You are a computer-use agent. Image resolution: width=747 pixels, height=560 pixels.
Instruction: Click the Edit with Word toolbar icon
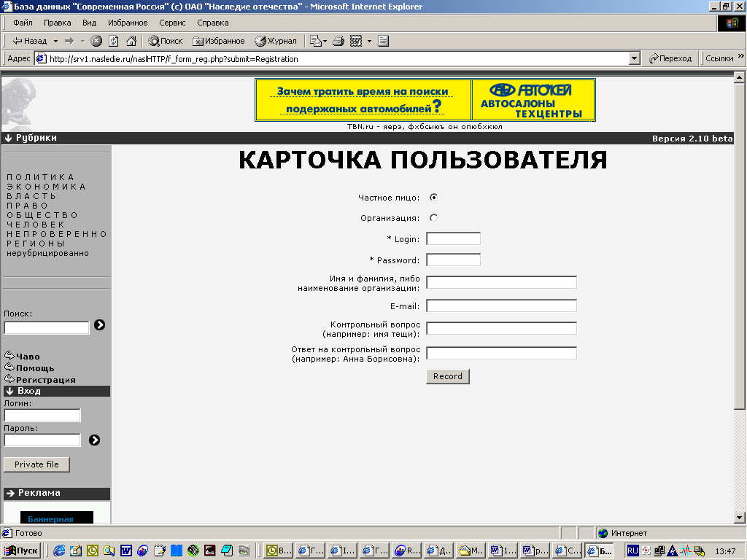click(356, 41)
